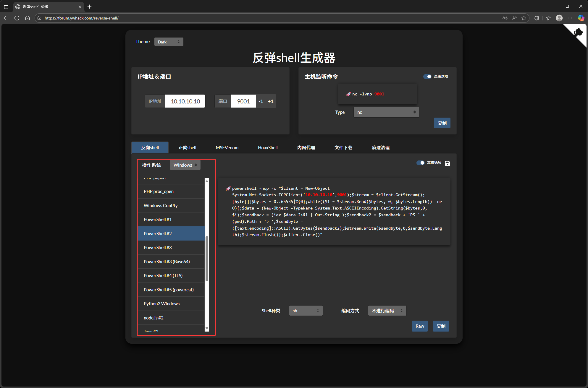
Task: Open the encoding method dropdown
Action: [387, 311]
